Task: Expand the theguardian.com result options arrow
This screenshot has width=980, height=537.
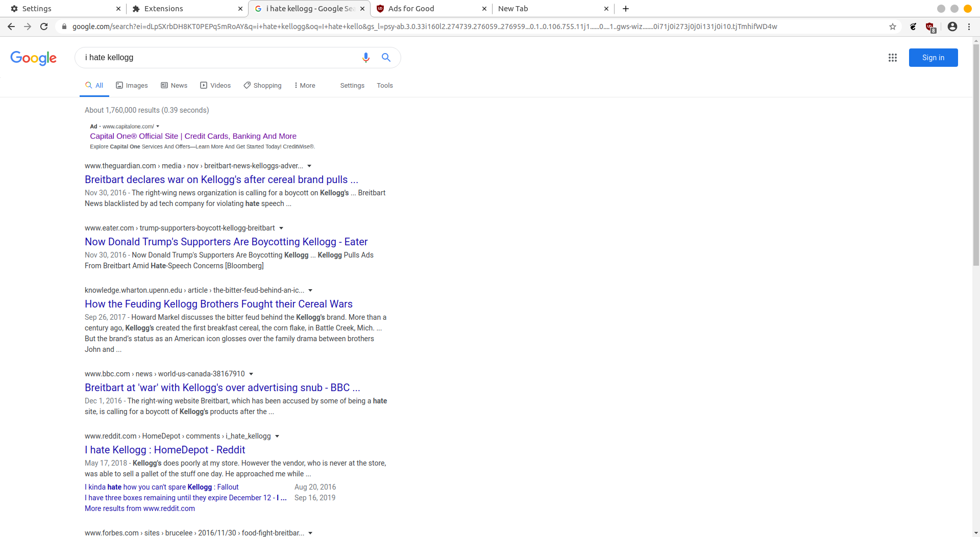Action: 309,166
